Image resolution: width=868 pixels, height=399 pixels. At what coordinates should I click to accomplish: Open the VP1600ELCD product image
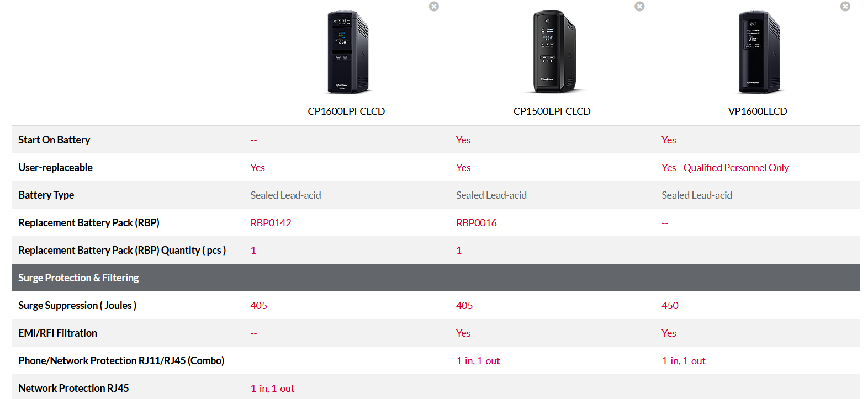pyautogui.click(x=758, y=52)
